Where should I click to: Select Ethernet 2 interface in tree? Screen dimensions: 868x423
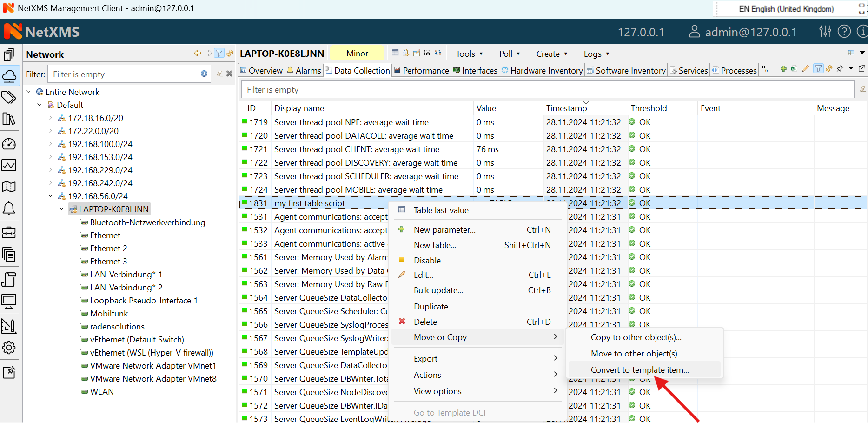(x=108, y=248)
